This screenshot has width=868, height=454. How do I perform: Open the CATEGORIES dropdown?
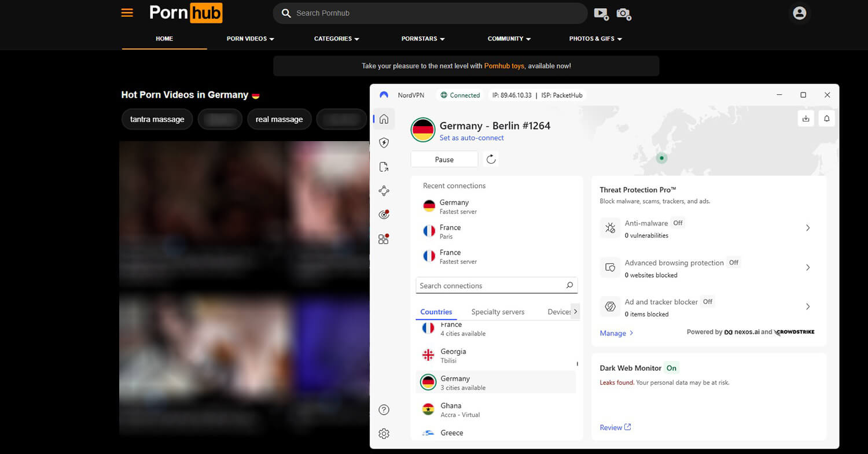pos(336,38)
